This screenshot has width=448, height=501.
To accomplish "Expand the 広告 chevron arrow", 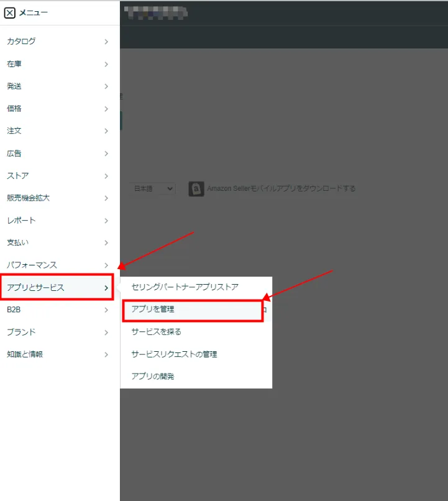I will [x=106, y=154].
